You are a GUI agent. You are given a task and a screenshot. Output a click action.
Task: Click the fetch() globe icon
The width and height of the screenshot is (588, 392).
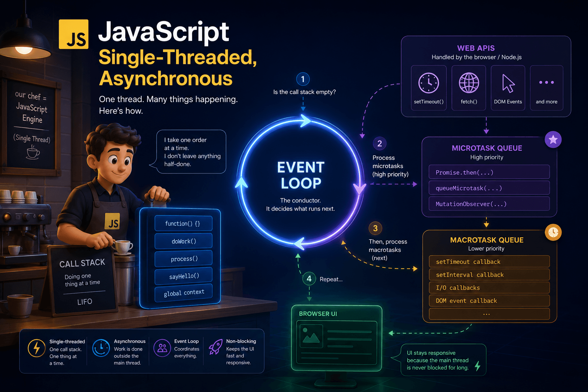[469, 83]
